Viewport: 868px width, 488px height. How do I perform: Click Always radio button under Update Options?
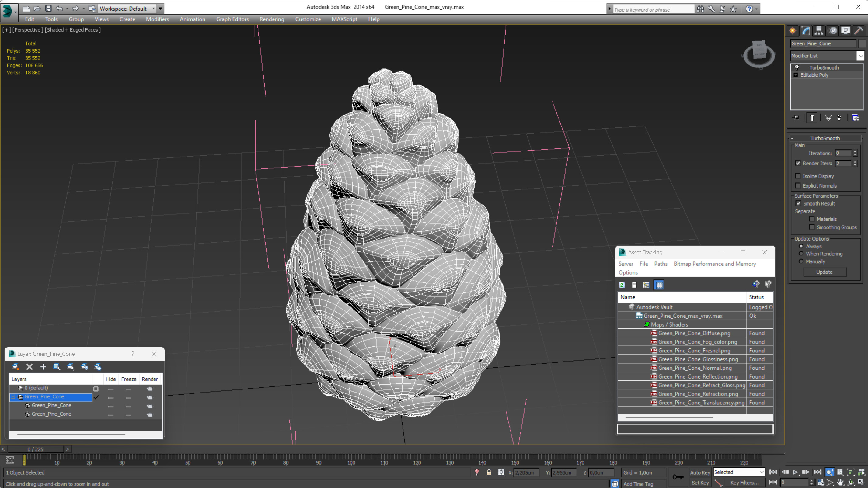pyautogui.click(x=801, y=246)
